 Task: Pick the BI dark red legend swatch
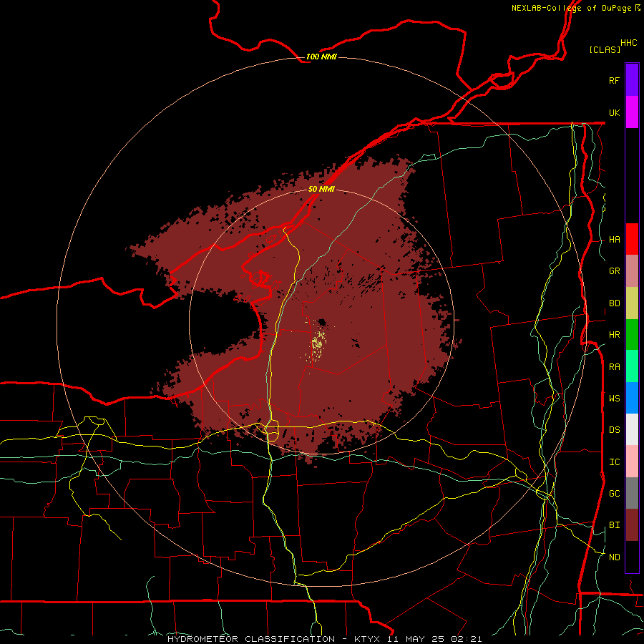pos(632,525)
